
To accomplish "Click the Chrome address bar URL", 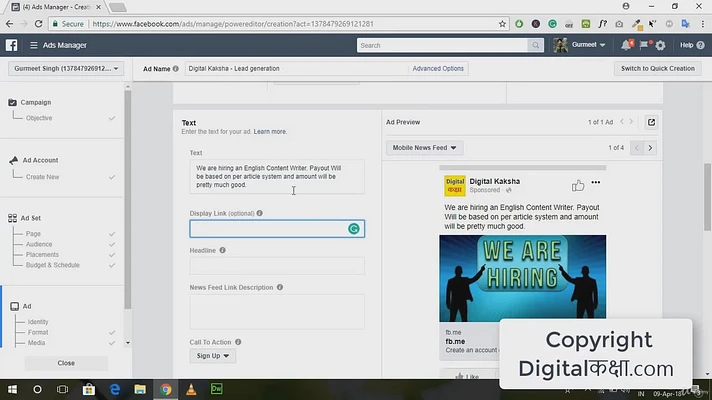I will tap(232, 24).
